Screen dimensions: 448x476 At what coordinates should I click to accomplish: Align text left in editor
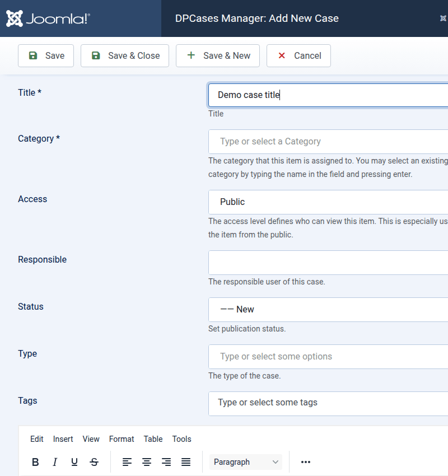coord(127,462)
